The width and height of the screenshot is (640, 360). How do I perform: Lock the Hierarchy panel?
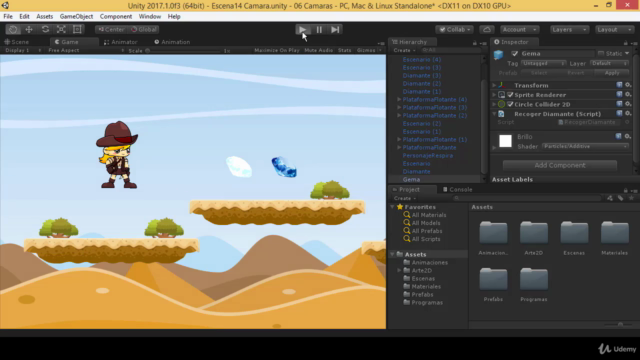coord(474,42)
